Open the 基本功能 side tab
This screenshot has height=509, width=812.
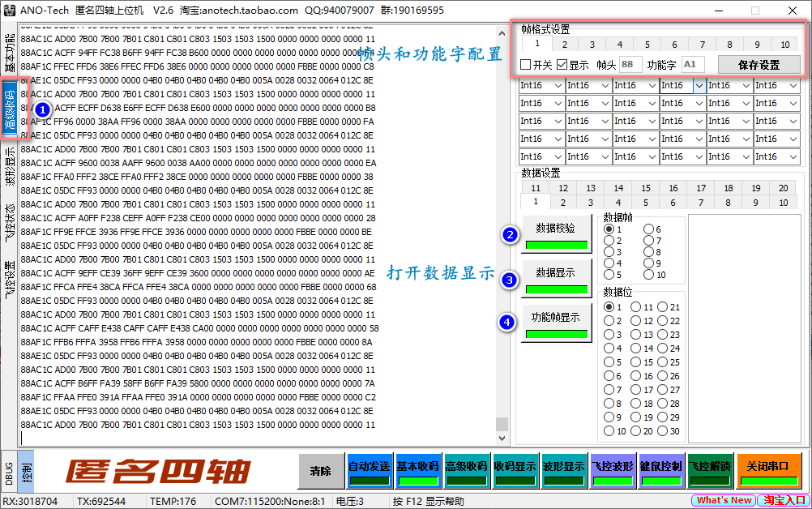coord(10,52)
